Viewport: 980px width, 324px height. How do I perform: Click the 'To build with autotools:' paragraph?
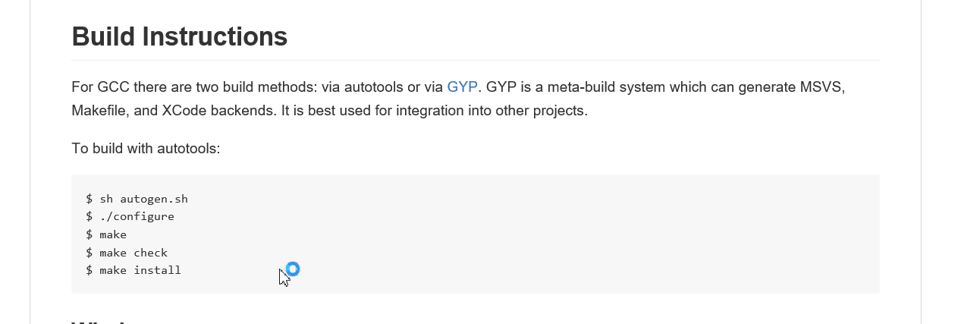pyautogui.click(x=146, y=148)
